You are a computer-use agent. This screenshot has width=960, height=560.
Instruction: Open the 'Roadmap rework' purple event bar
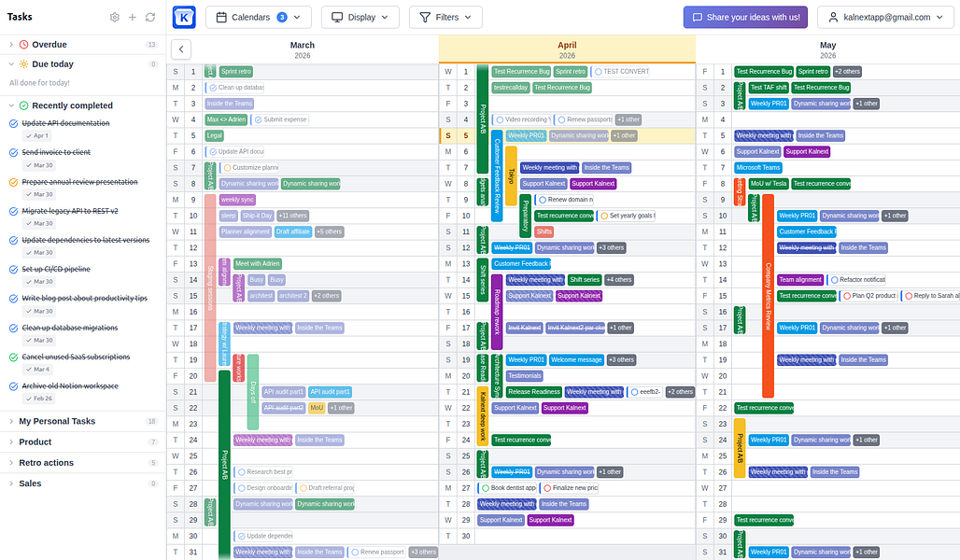(497, 312)
